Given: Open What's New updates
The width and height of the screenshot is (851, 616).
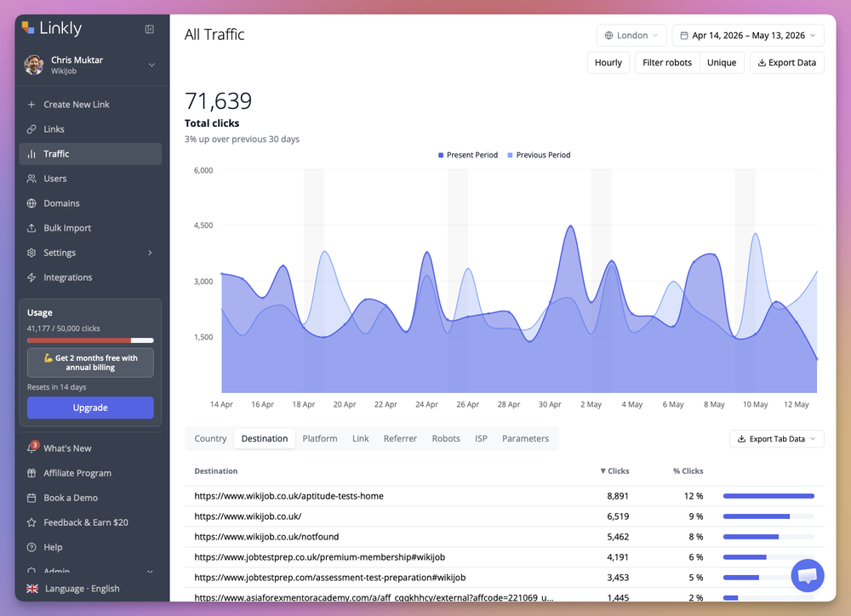Looking at the screenshot, I should click(x=90, y=448).
